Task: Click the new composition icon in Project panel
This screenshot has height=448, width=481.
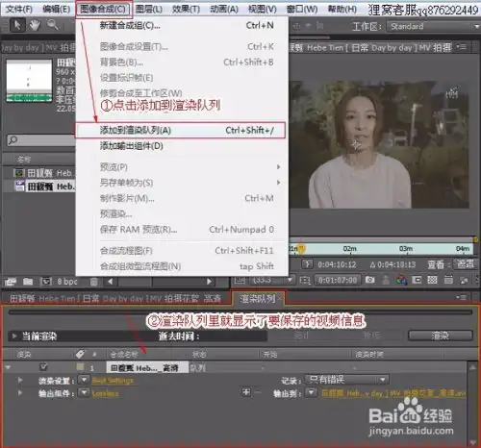Action: pos(45,282)
